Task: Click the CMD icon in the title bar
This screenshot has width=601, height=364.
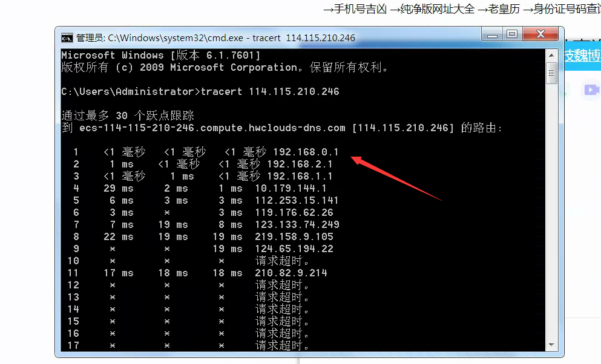Action: (x=67, y=37)
